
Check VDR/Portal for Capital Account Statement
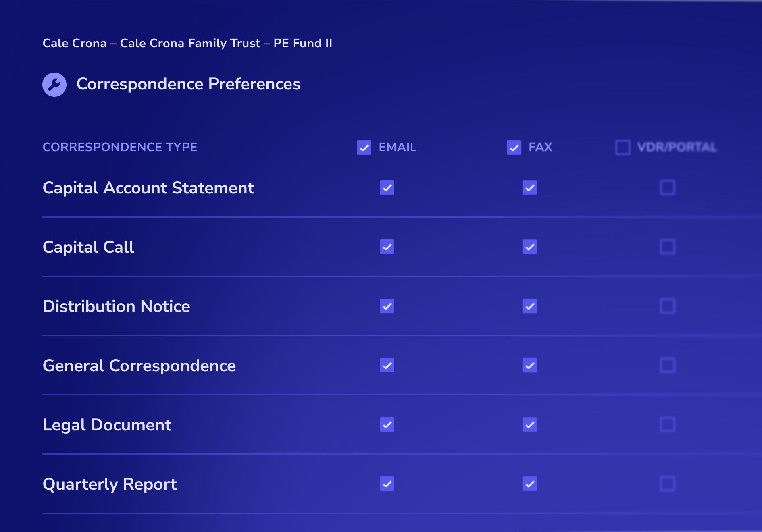(668, 187)
